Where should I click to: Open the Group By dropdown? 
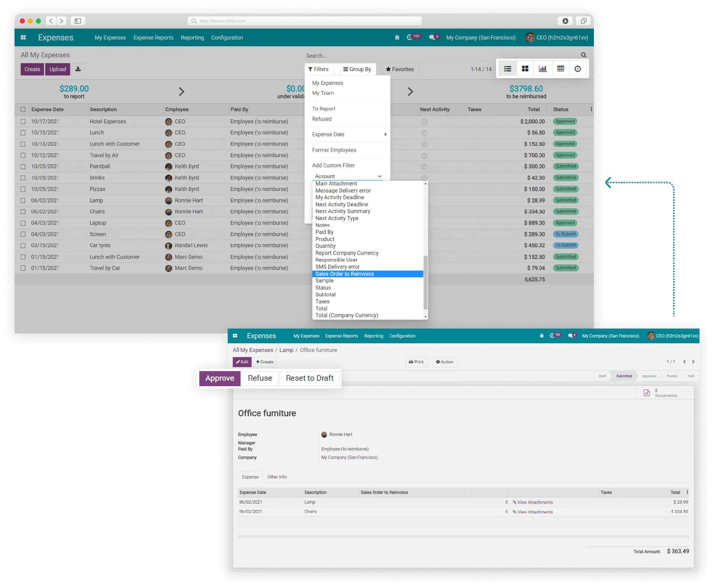click(357, 69)
